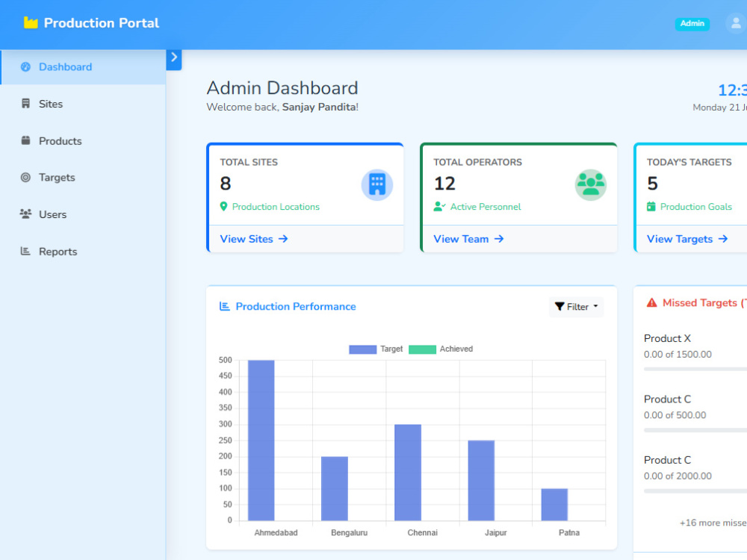
Task: Click the calendar icon beside Production Goals
Action: (651, 207)
